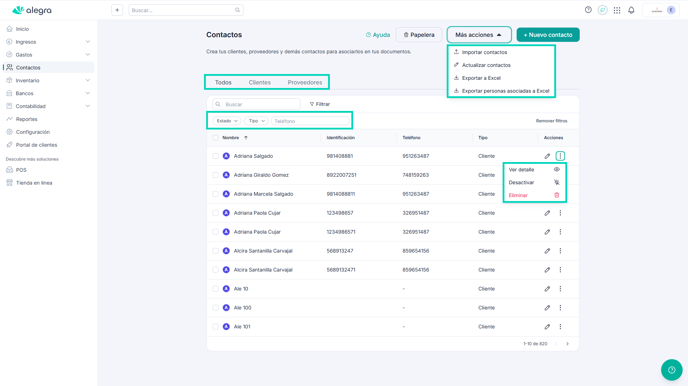Check the Ale 100 row checkbox
The image size is (688, 386).
point(215,308)
